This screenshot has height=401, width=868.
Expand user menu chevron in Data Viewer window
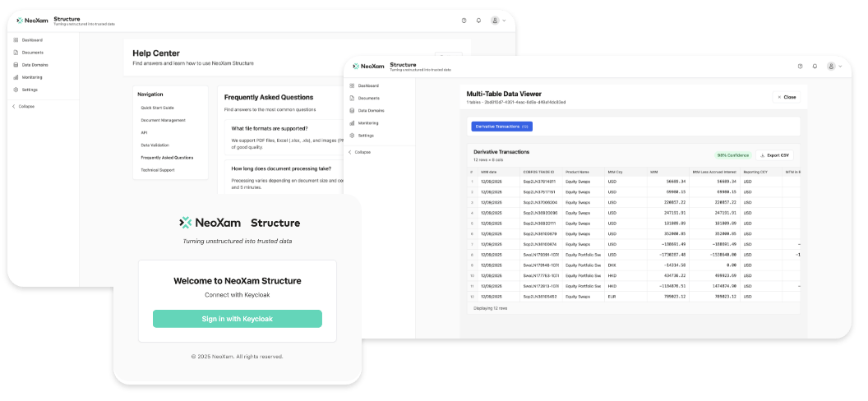click(840, 67)
